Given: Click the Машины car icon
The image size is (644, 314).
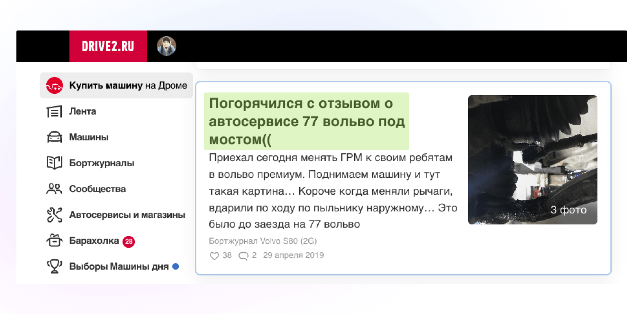Looking at the screenshot, I should coord(54,137).
